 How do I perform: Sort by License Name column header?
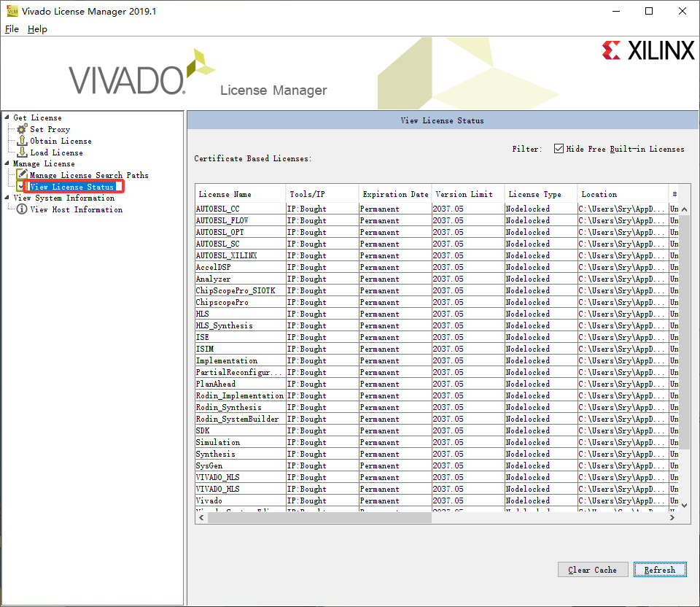(x=240, y=194)
